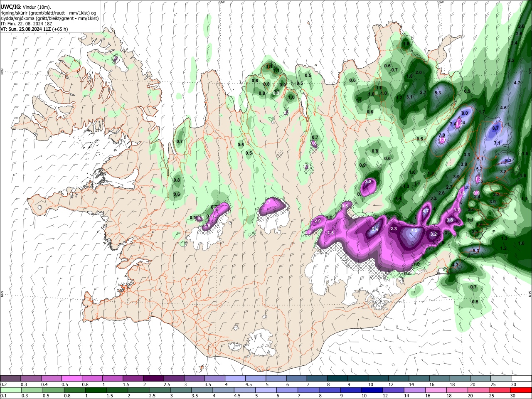Pick the white swatch ending the top legend
The height and width of the screenshot is (399, 532).
click(x=522, y=379)
